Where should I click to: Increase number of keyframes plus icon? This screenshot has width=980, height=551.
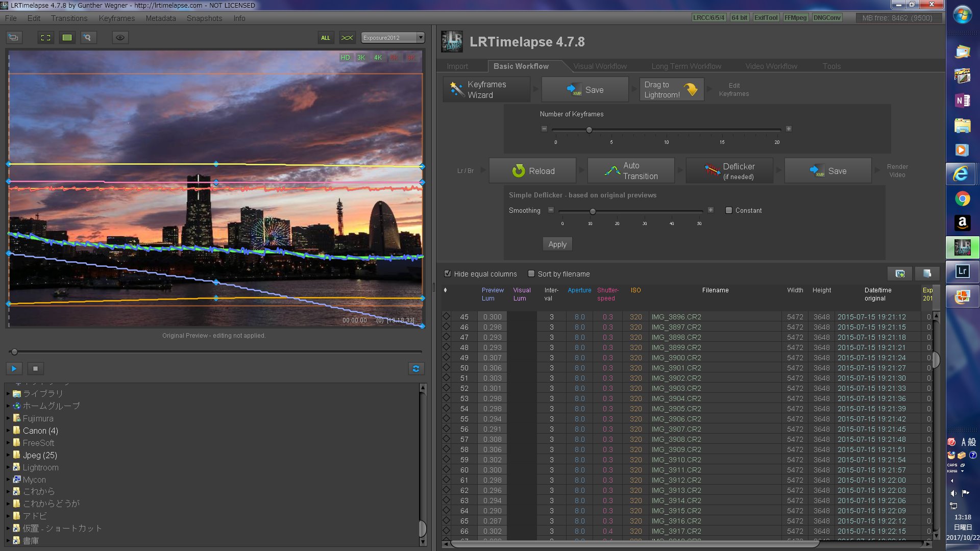pos(789,129)
